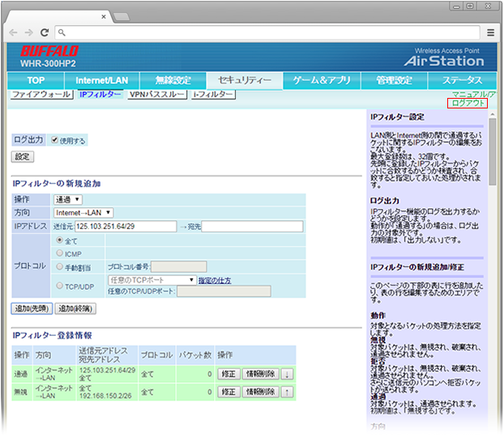
Task: Open the Internet/LAN tab
Action: [102, 81]
